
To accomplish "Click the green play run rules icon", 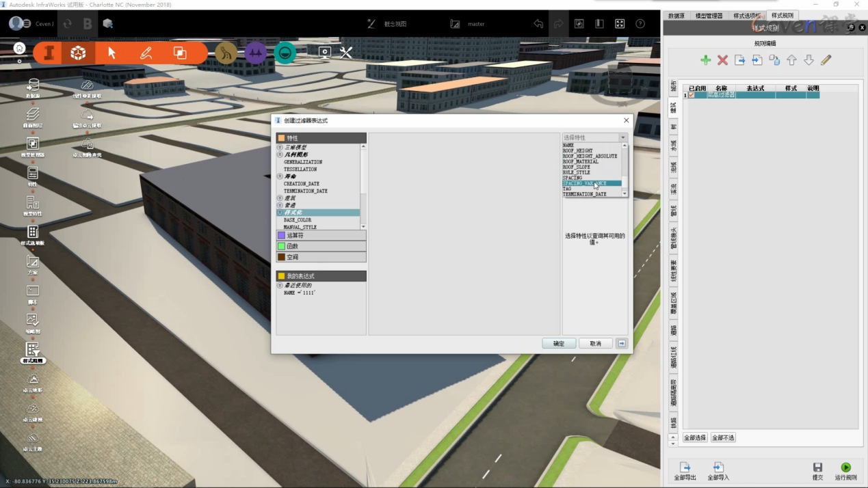I will pos(846,467).
